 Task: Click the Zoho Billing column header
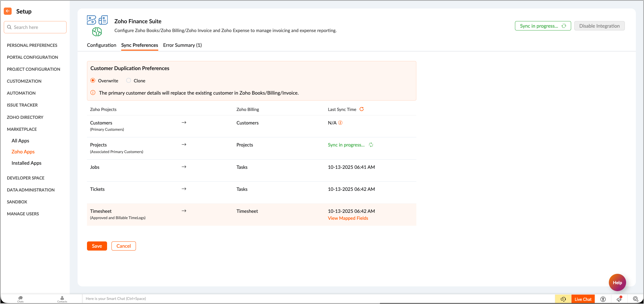[248, 109]
